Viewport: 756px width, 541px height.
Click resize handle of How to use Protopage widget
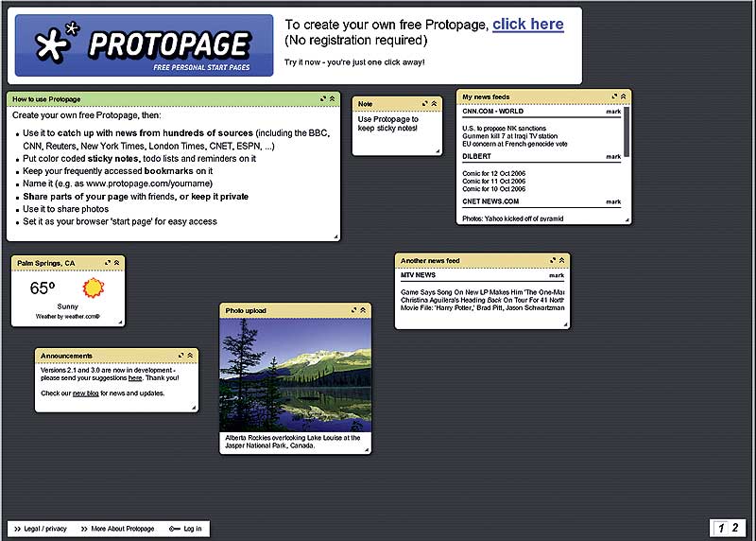click(x=336, y=236)
